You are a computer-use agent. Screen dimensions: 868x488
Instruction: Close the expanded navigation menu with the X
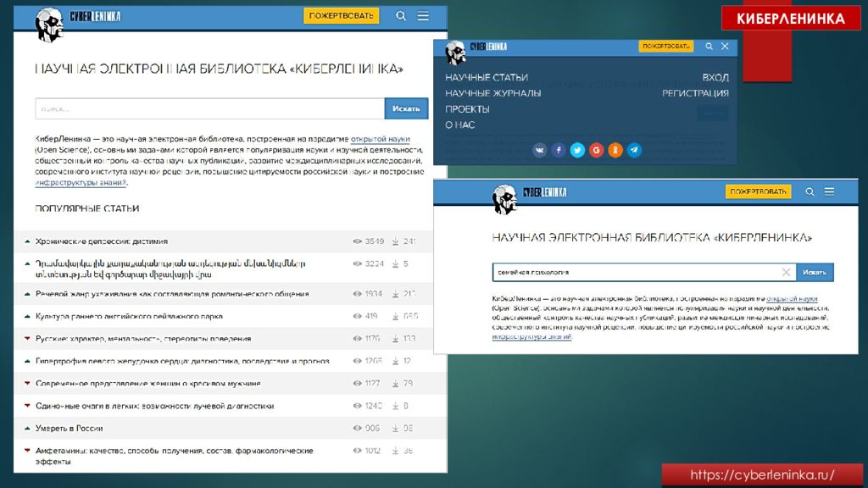(725, 47)
